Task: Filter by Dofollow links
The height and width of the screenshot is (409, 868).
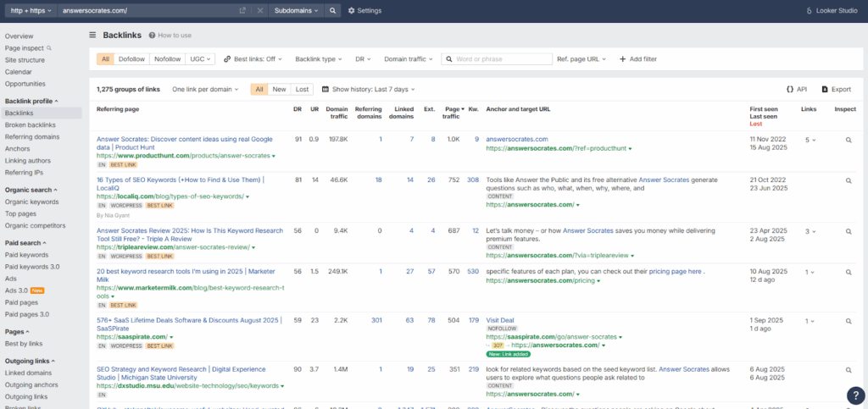Action: pos(131,59)
